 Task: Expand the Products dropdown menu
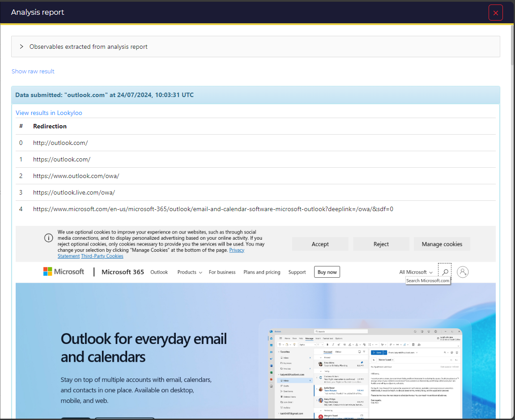click(190, 272)
